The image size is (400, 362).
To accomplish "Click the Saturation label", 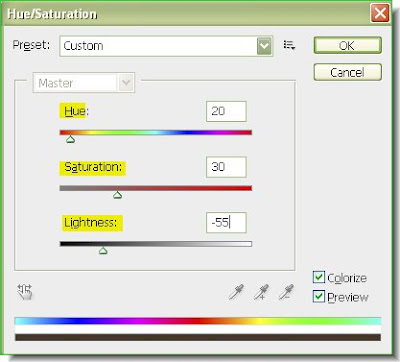I will coord(93,167).
